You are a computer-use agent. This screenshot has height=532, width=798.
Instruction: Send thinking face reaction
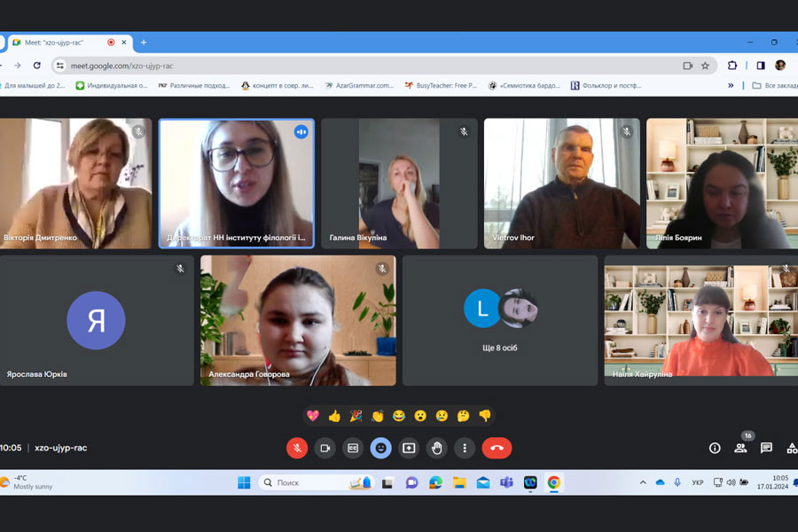pyautogui.click(x=463, y=416)
